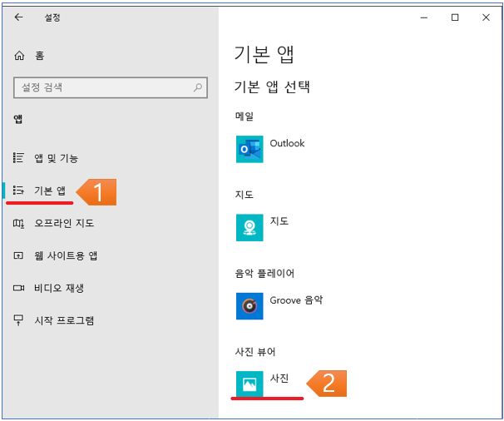Screen dimensions: 504x421
Task: Click the 지도 app tile icon
Action: 250,227
